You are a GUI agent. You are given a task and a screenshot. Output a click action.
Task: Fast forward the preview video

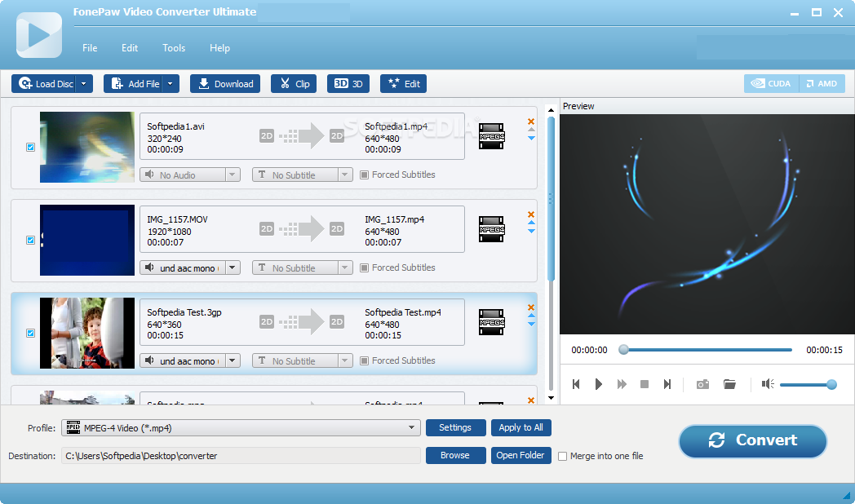[622, 384]
